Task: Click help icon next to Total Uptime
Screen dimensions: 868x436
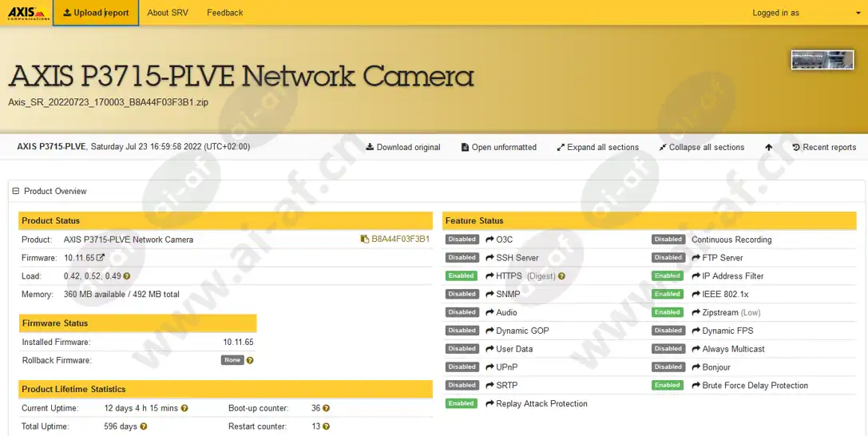Action: (x=144, y=426)
